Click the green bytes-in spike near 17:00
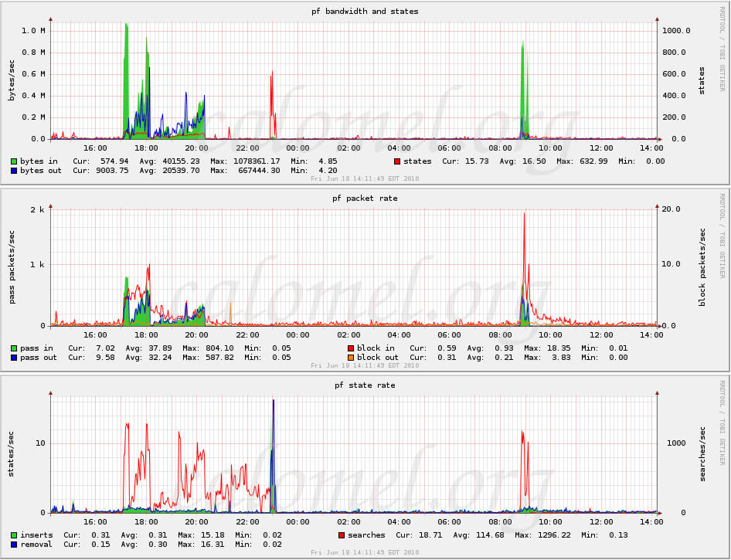Image resolution: width=731 pixels, height=560 pixels. pyautogui.click(x=126, y=80)
